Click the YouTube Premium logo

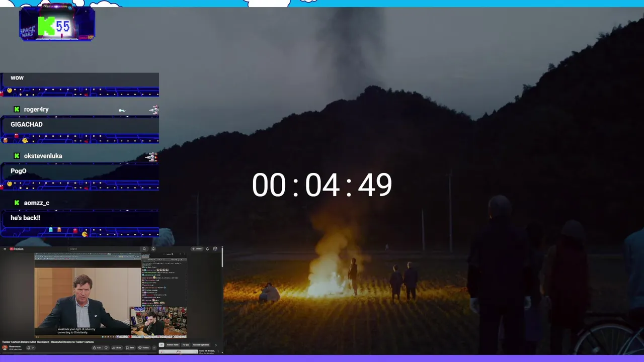pyautogui.click(x=17, y=249)
